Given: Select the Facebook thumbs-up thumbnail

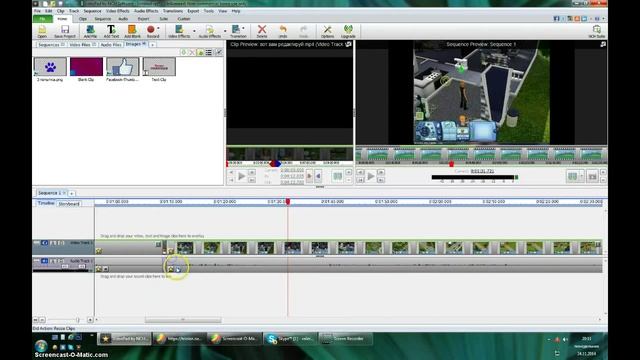Looking at the screenshot, I should [122, 67].
